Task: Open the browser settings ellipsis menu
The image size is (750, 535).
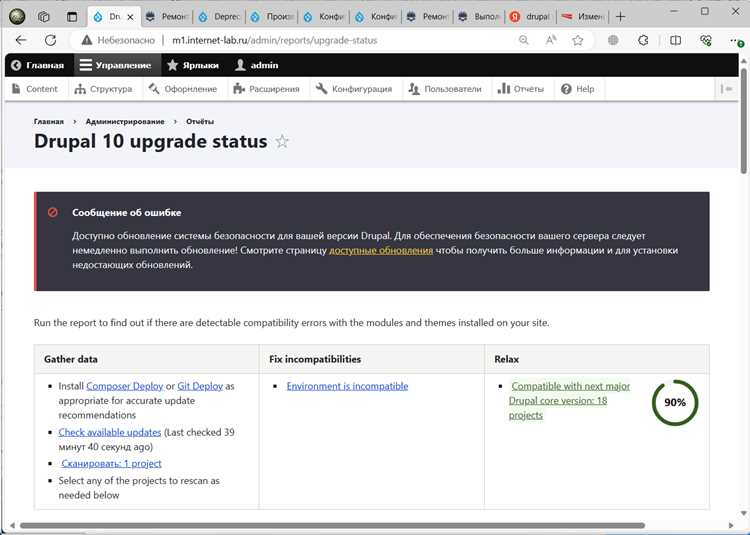Action: 736,41
